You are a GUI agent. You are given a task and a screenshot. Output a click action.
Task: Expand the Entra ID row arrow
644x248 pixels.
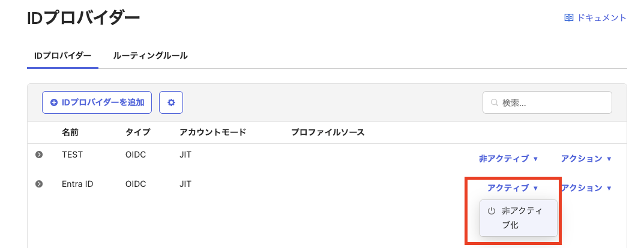click(x=39, y=184)
